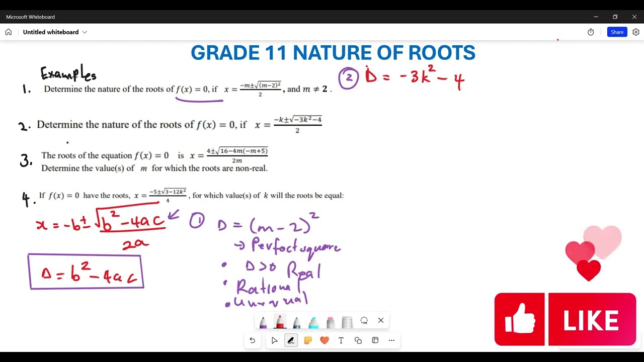Click the red LIKE banner
This screenshot has width=644, height=362.
tap(592, 319)
